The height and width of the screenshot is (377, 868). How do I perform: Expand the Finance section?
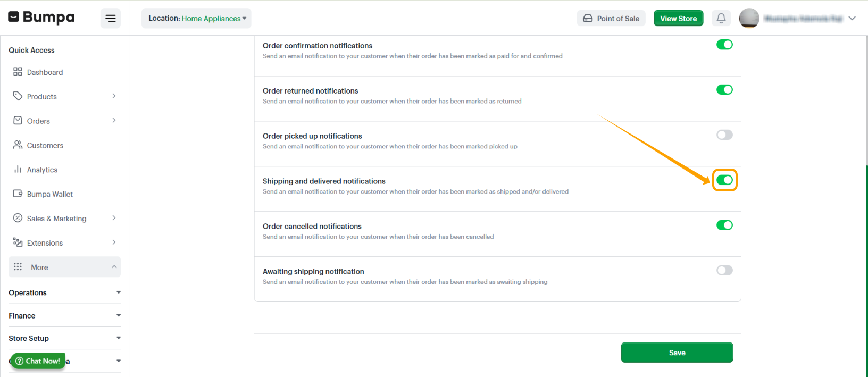click(64, 315)
